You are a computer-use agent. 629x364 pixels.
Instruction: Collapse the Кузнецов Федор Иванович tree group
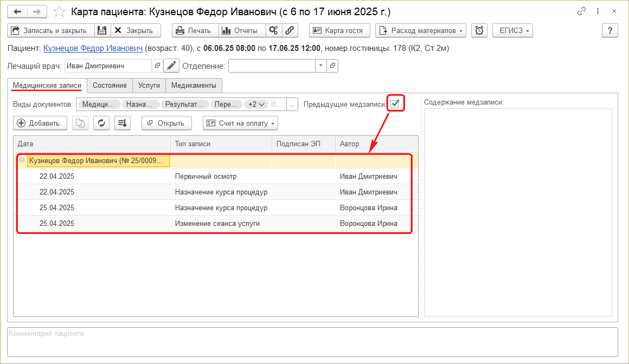pos(22,160)
